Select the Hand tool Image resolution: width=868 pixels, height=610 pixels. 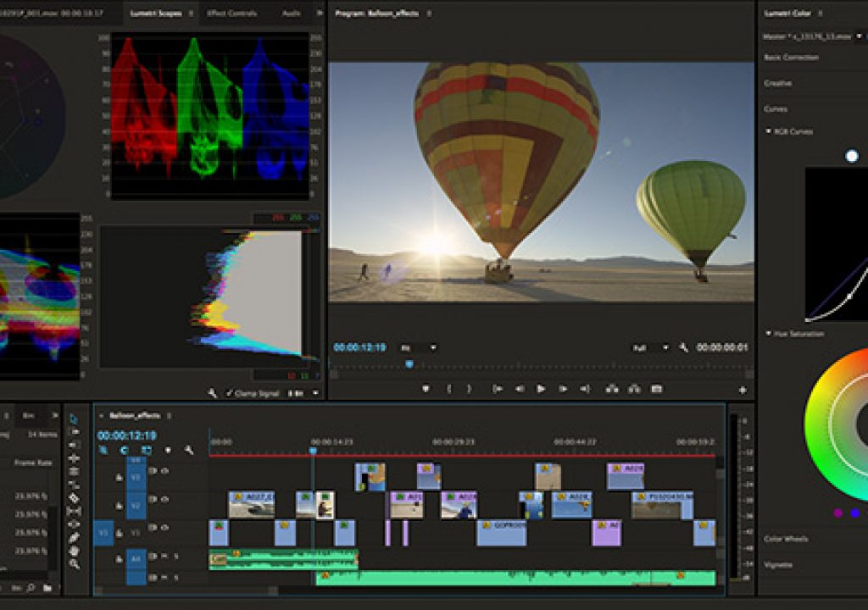(x=75, y=551)
